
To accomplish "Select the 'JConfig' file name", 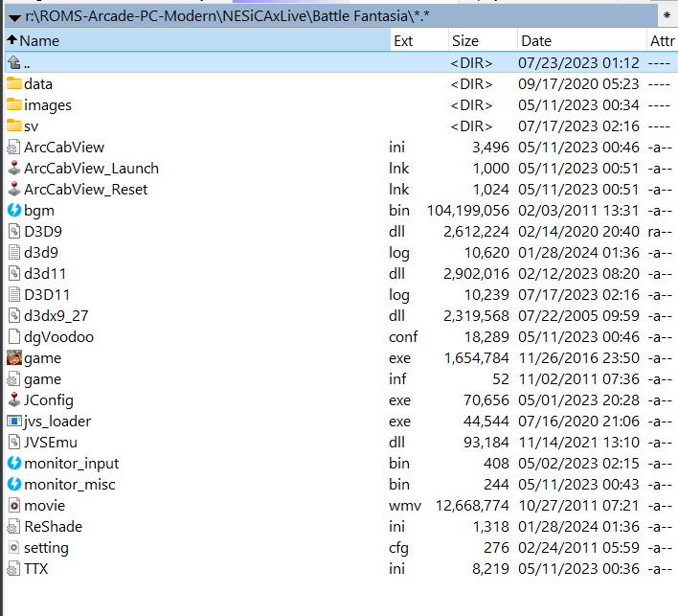I will pyautogui.click(x=49, y=400).
